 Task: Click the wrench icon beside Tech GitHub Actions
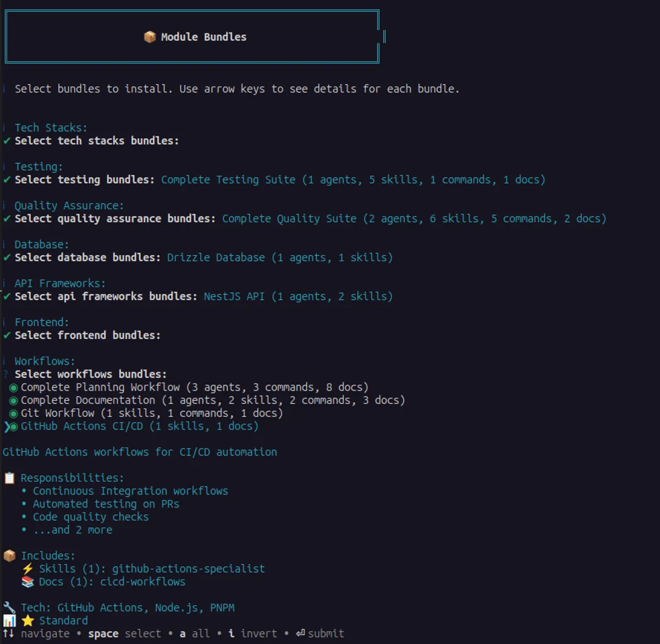(x=9, y=607)
